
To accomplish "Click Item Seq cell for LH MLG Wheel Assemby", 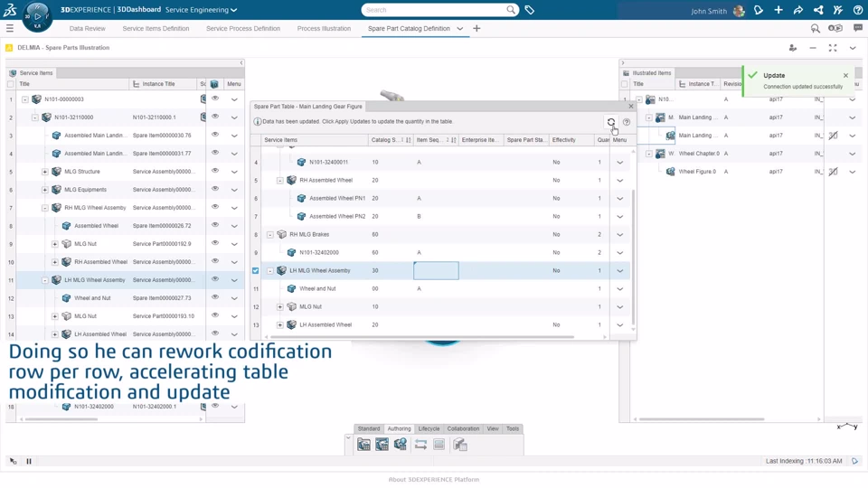I will point(436,270).
